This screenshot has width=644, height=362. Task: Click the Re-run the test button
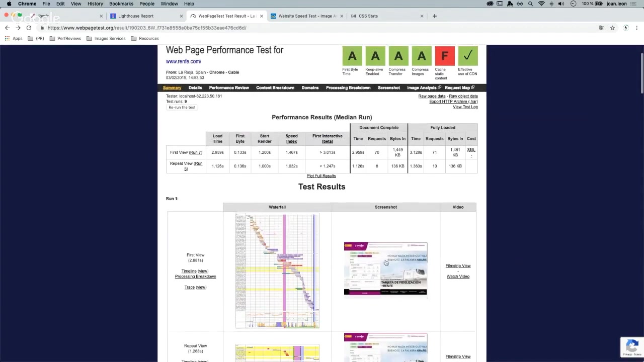click(x=182, y=107)
